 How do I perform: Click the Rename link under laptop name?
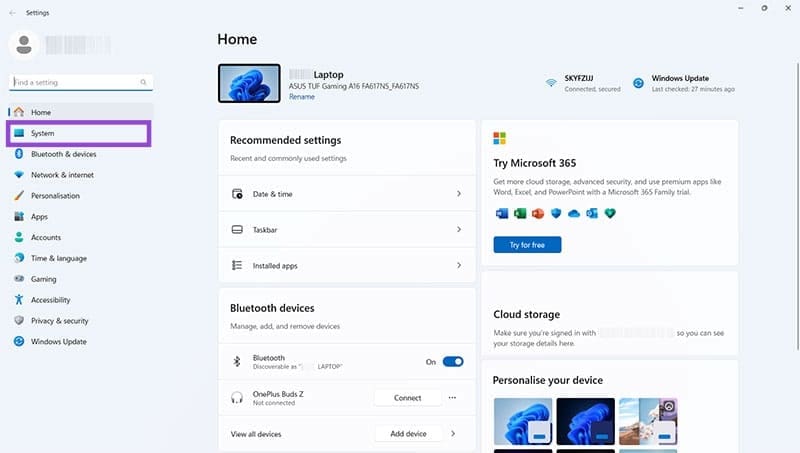click(301, 97)
